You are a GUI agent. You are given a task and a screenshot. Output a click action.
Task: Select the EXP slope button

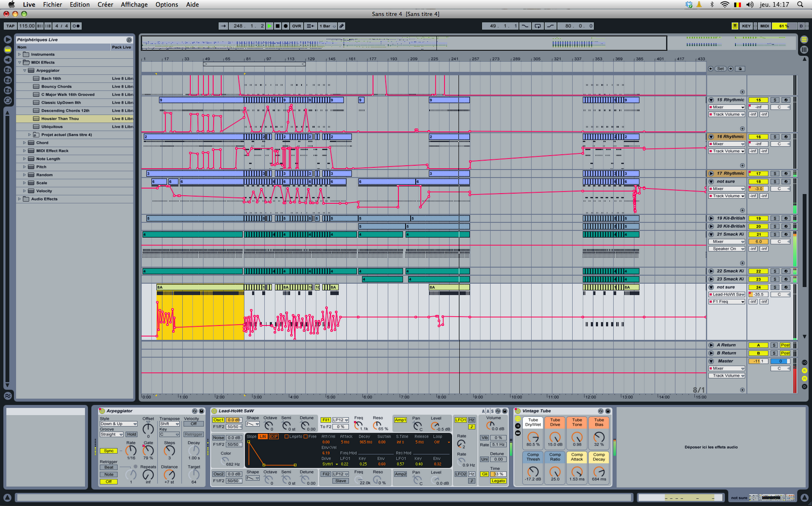(x=274, y=437)
